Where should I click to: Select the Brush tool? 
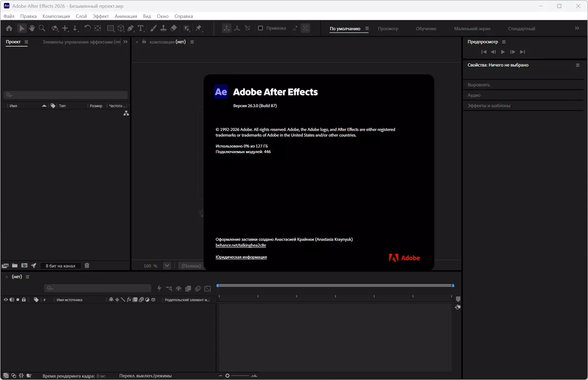pos(153,28)
